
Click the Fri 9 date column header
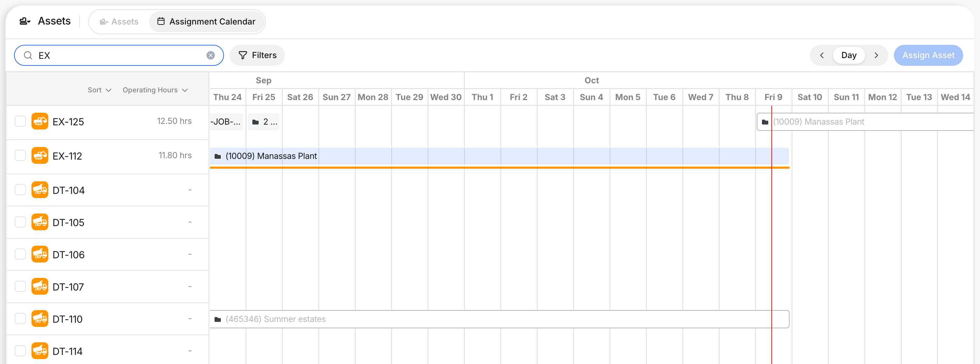(773, 97)
